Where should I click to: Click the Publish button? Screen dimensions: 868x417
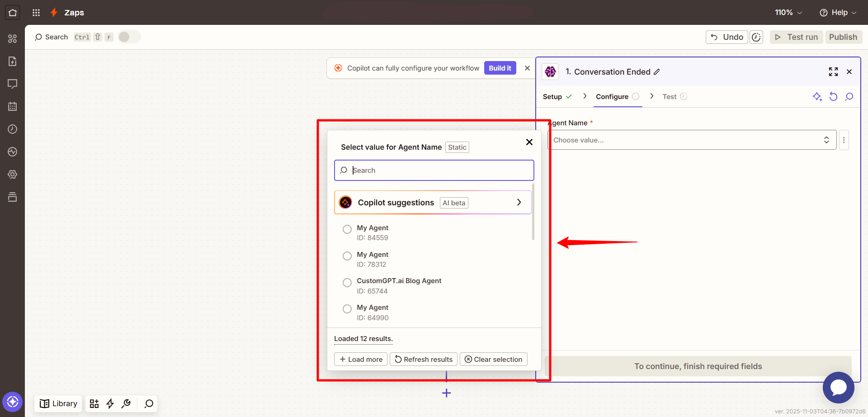843,37
